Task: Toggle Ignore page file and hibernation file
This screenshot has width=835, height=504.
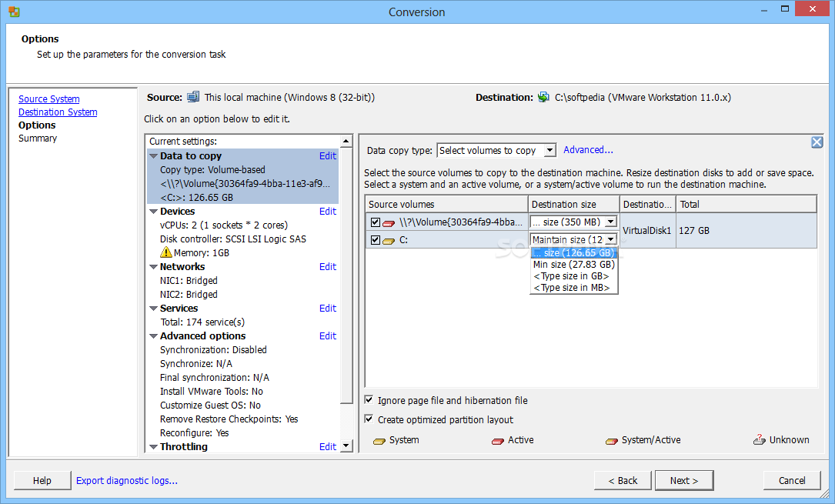Action: pyautogui.click(x=369, y=399)
